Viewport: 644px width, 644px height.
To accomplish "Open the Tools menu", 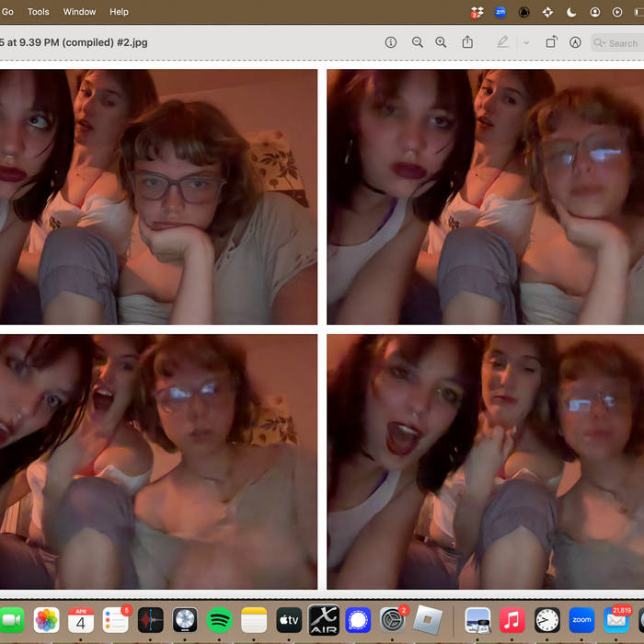I will pos(39,12).
